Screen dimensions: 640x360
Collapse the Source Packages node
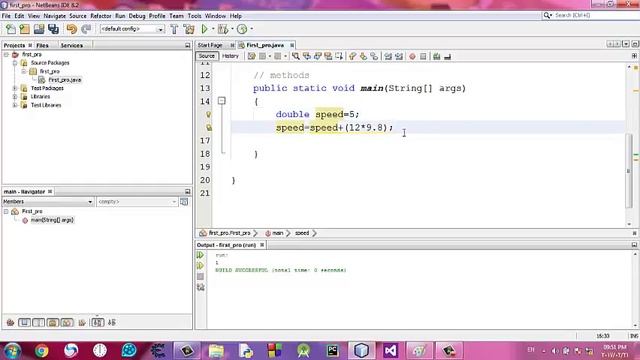coord(15,63)
